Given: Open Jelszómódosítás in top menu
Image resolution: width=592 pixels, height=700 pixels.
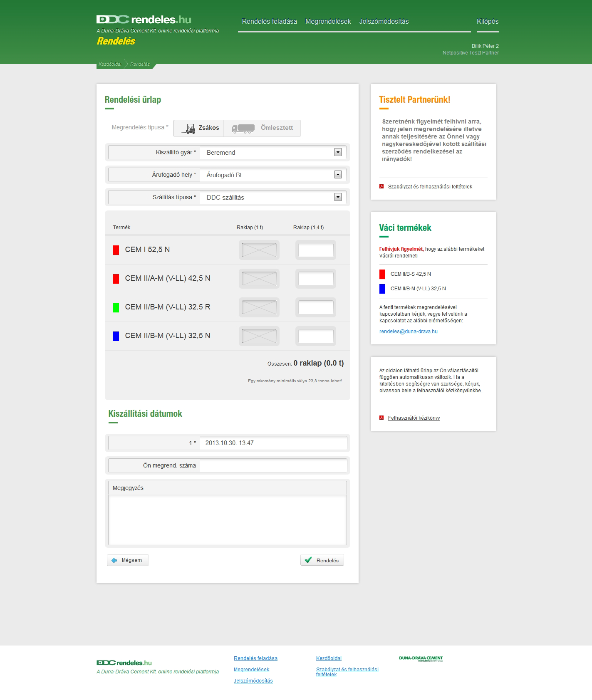Looking at the screenshot, I should (x=384, y=22).
